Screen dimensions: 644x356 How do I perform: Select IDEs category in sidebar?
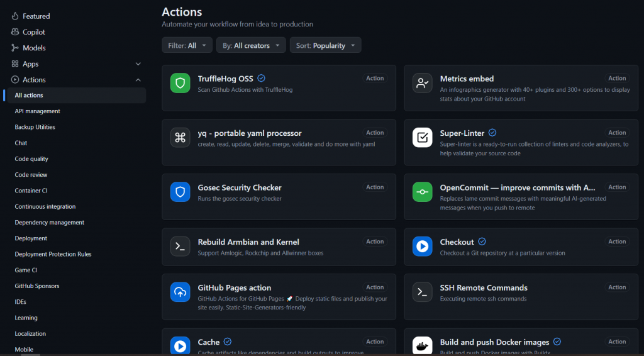tap(21, 302)
